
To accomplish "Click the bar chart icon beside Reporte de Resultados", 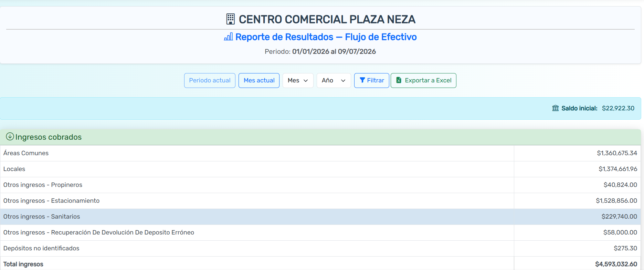I will (x=229, y=37).
